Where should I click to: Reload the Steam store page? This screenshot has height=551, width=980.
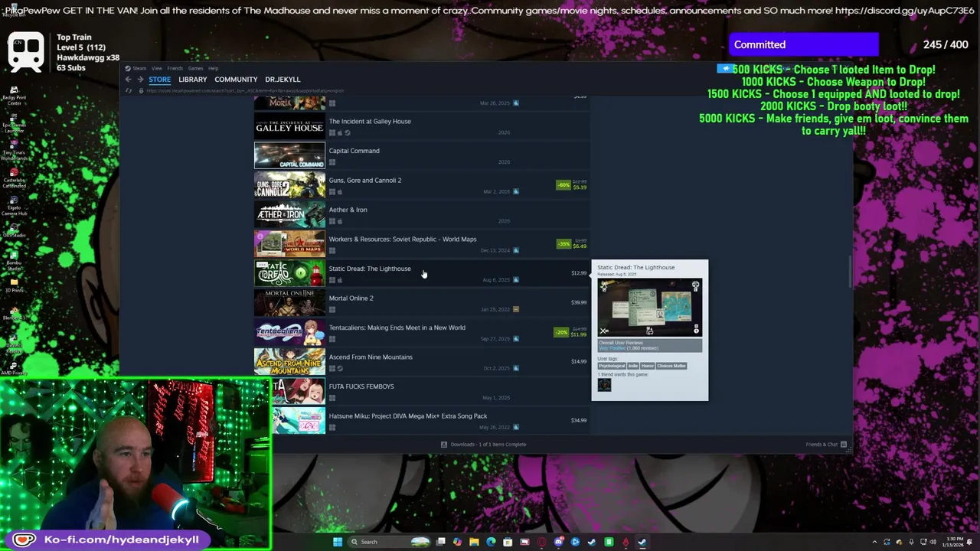(129, 90)
